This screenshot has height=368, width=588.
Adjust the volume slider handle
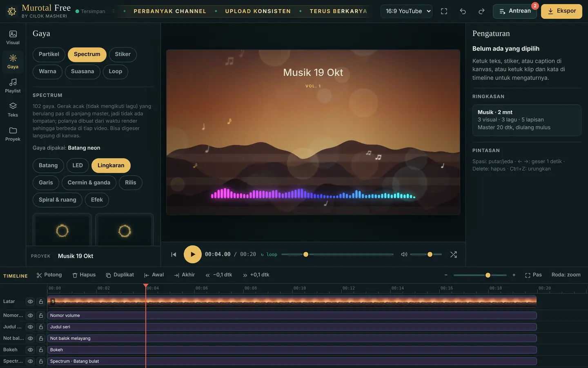[430, 254]
